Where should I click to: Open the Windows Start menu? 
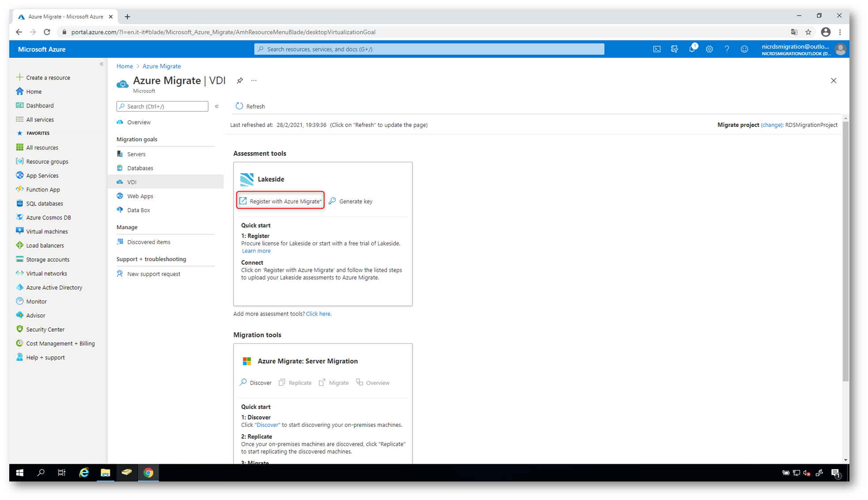[x=19, y=473]
